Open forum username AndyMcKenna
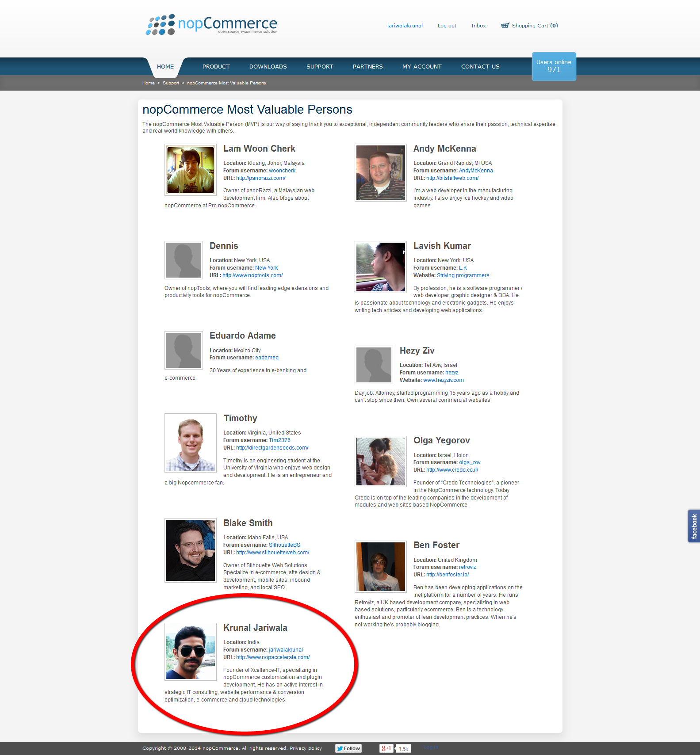 (x=476, y=171)
